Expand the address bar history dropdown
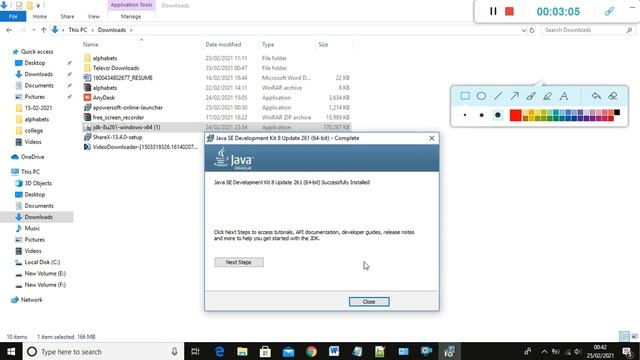The image size is (640, 360). (x=524, y=30)
